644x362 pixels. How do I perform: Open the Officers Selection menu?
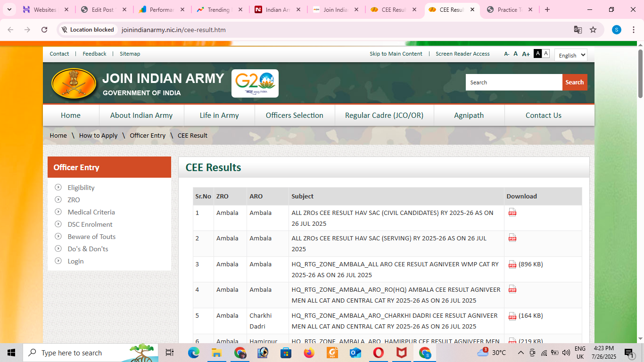click(x=295, y=115)
